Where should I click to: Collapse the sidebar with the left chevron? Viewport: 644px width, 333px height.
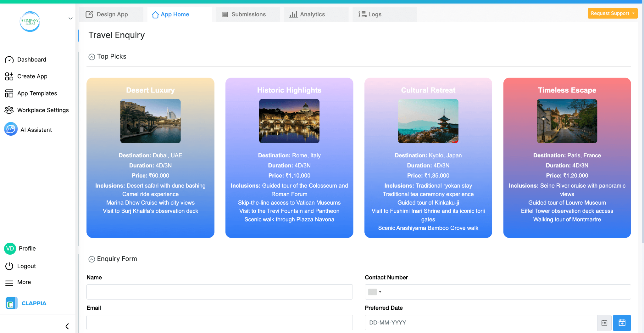[67, 326]
